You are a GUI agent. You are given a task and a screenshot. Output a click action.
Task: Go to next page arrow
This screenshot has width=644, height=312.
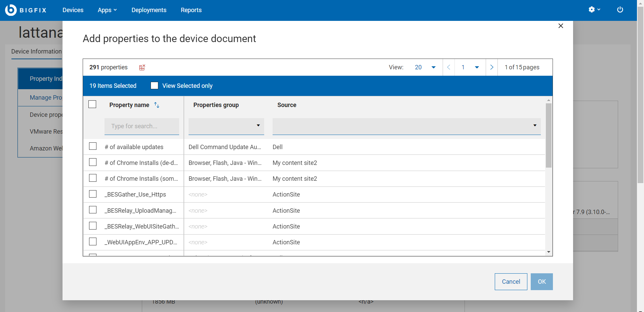491,67
